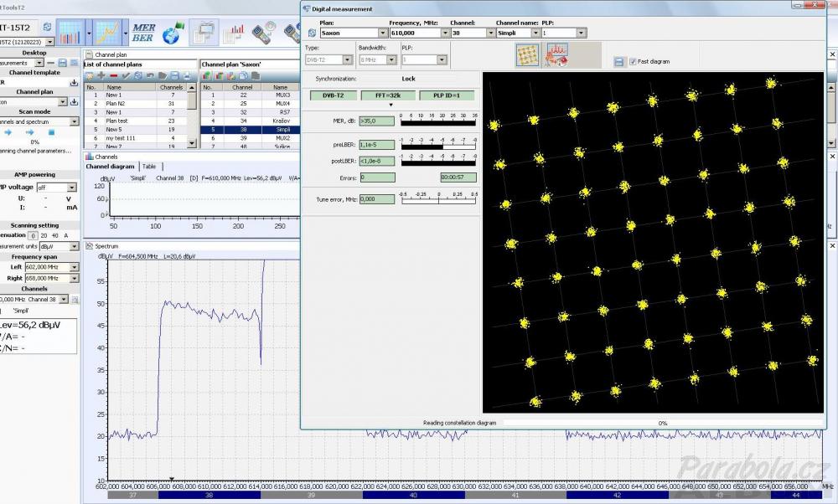
Task: Click the handheld meter with disc icon
Action: [x=264, y=32]
